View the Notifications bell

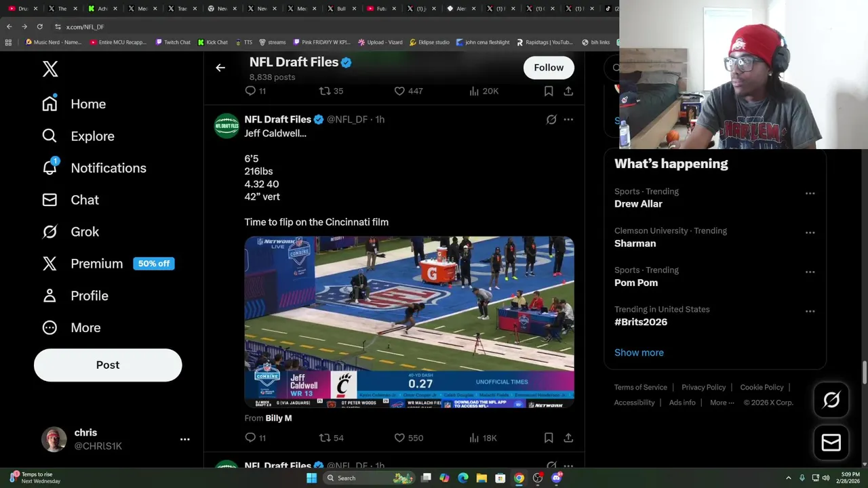pyautogui.click(x=50, y=167)
